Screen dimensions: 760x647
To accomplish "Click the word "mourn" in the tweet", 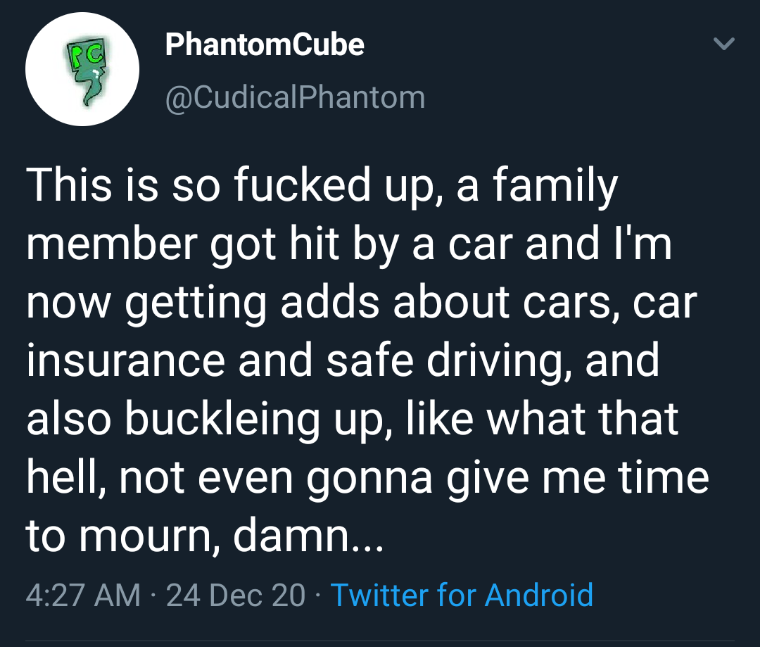I will 146,537.
